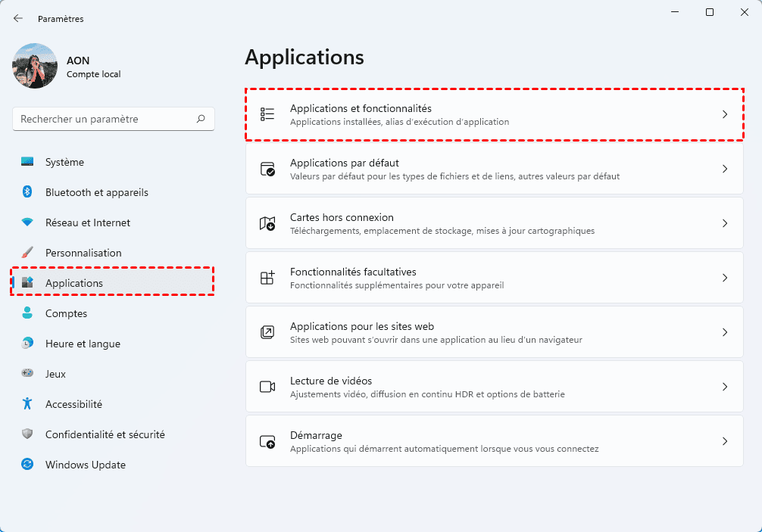762x532 pixels.
Task: Expand the Cartes hors connexion chevron
Action: point(724,223)
